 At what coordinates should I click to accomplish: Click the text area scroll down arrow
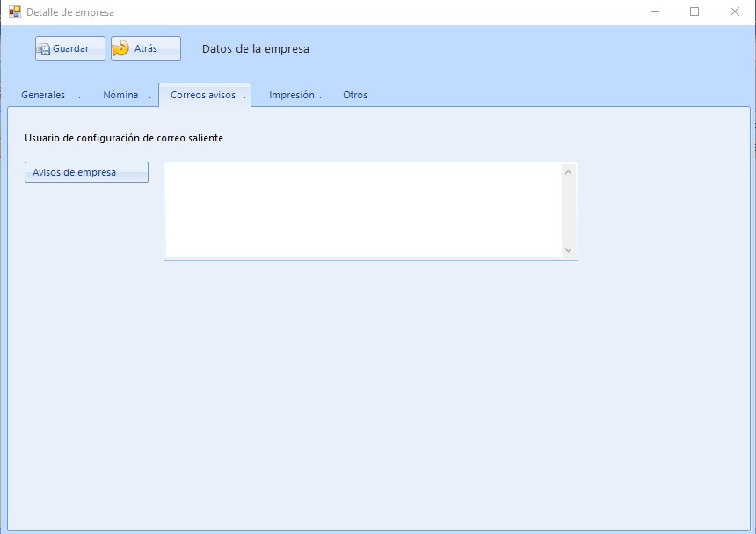(569, 250)
